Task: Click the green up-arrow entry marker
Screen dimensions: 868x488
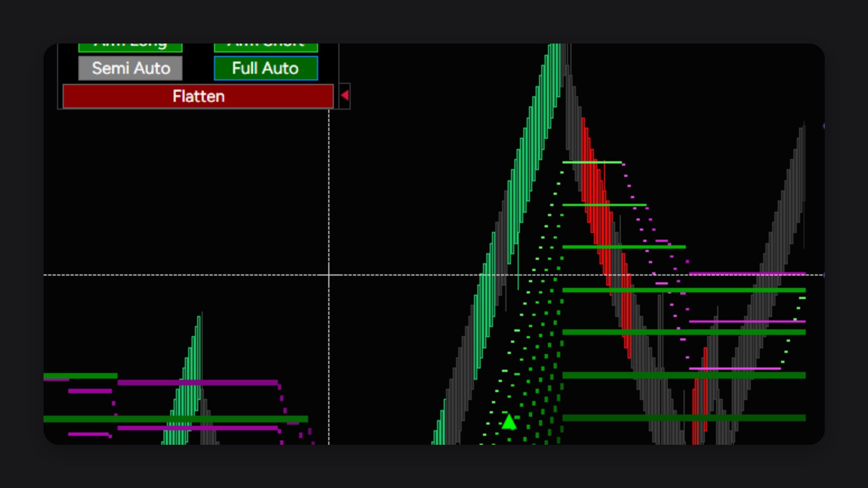Action: 509,421
